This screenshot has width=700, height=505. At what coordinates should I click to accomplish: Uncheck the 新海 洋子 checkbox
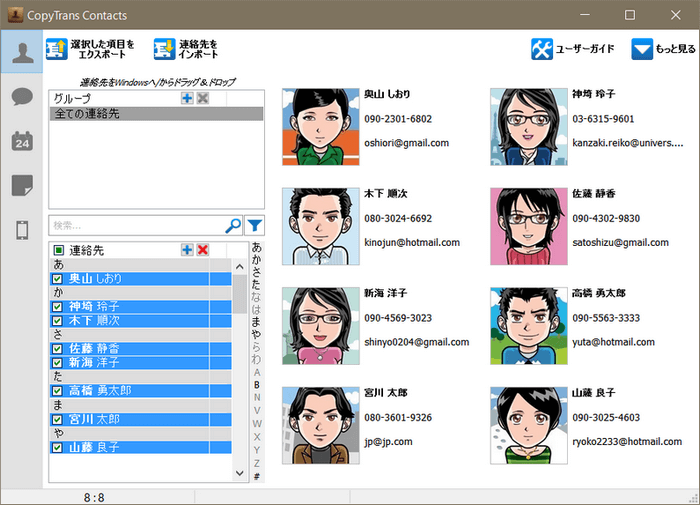click(x=57, y=363)
